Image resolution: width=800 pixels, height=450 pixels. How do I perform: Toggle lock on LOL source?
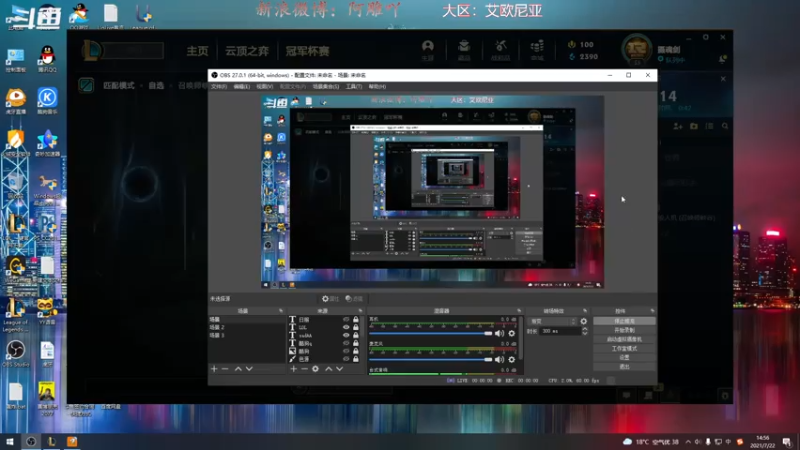click(x=356, y=328)
